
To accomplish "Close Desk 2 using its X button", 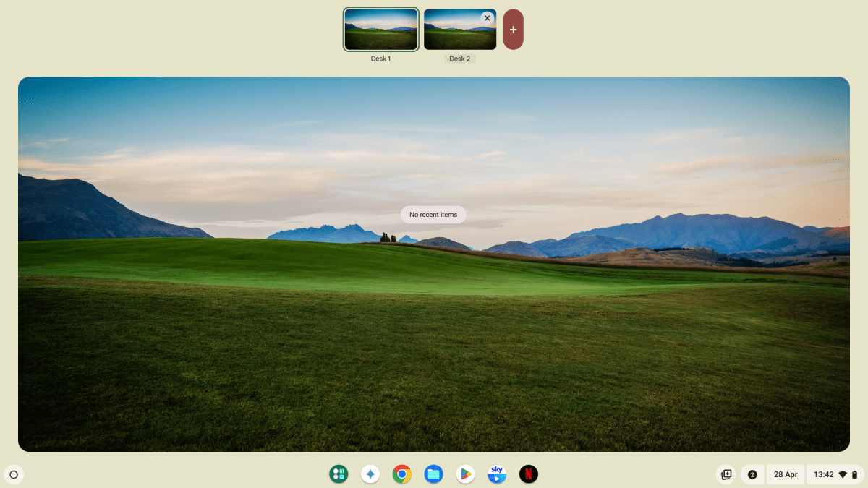I will (487, 17).
